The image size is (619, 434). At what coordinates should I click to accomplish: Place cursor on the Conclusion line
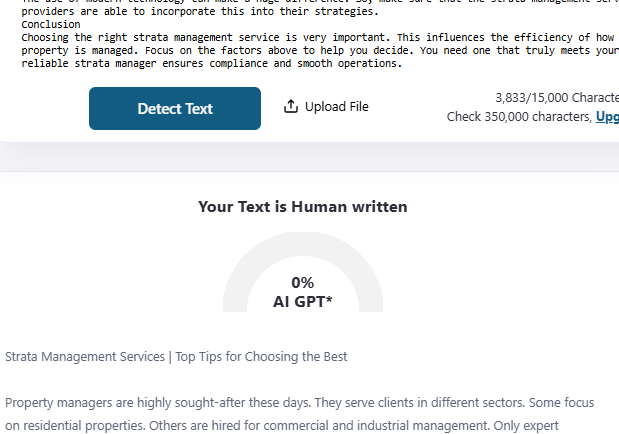(50, 24)
